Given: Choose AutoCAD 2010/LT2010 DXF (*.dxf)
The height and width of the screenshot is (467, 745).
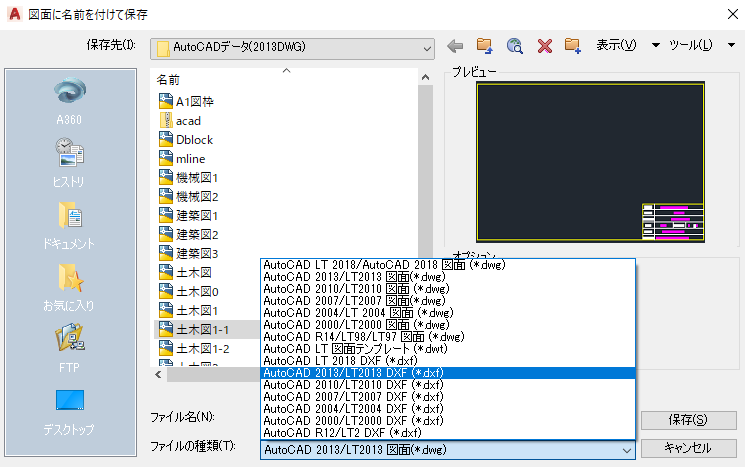Looking at the screenshot, I should click(x=448, y=385).
